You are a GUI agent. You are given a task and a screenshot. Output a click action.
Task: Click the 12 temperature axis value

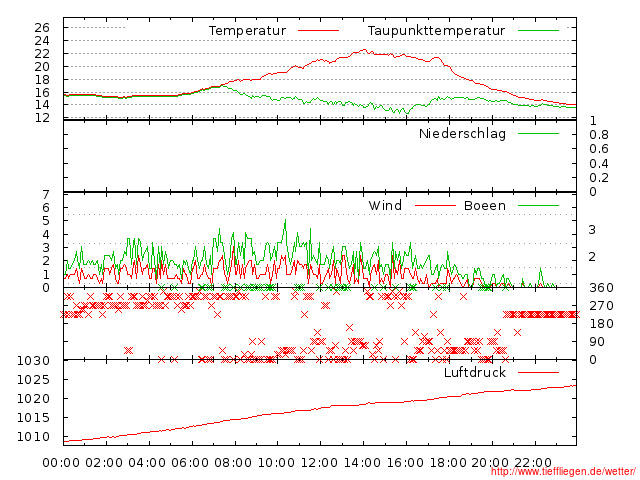pos(42,118)
